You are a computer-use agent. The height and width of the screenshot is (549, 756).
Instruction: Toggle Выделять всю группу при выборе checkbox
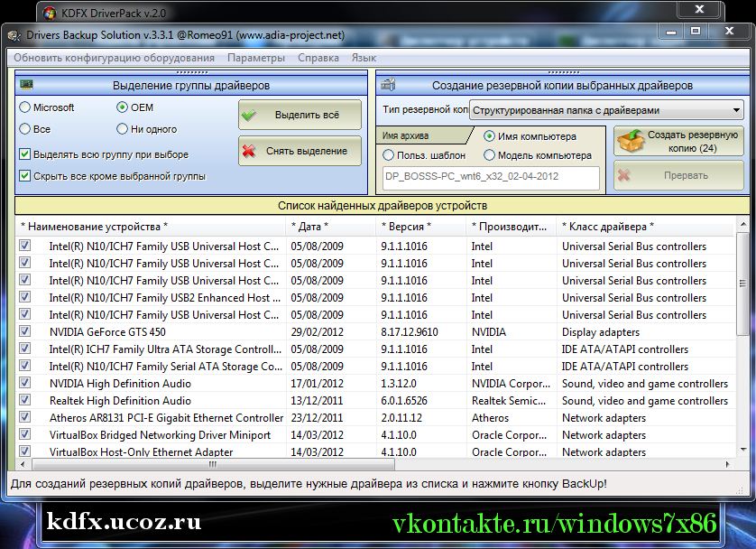24,154
